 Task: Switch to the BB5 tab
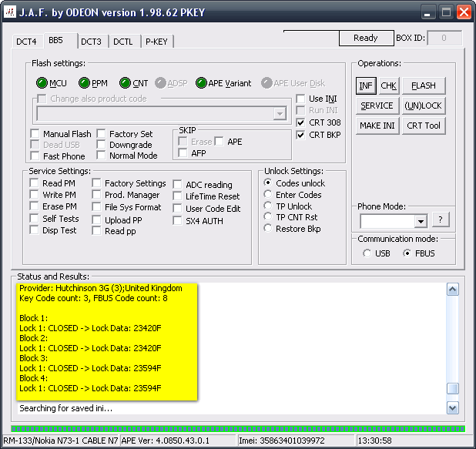(x=60, y=40)
